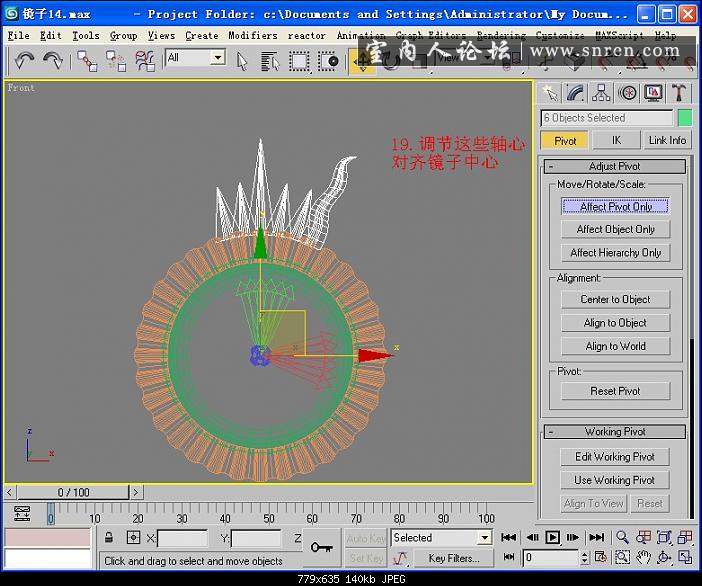Switch to the Link Info tab

point(667,141)
